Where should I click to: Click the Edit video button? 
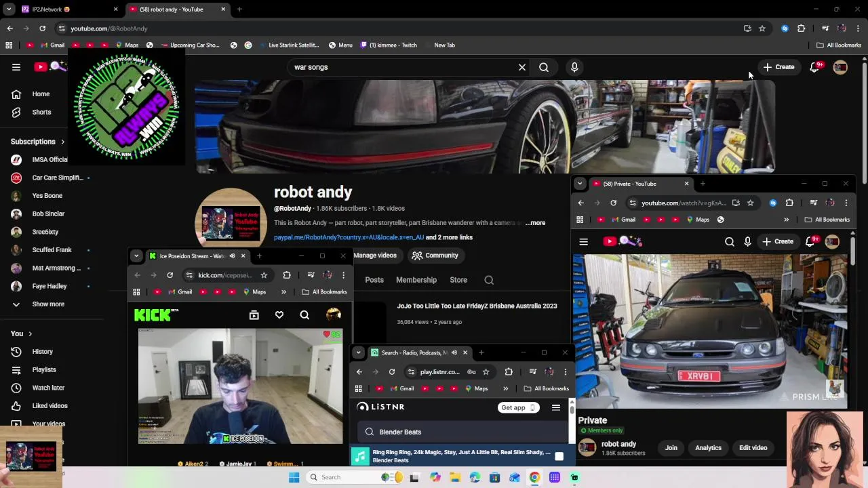coord(753,448)
